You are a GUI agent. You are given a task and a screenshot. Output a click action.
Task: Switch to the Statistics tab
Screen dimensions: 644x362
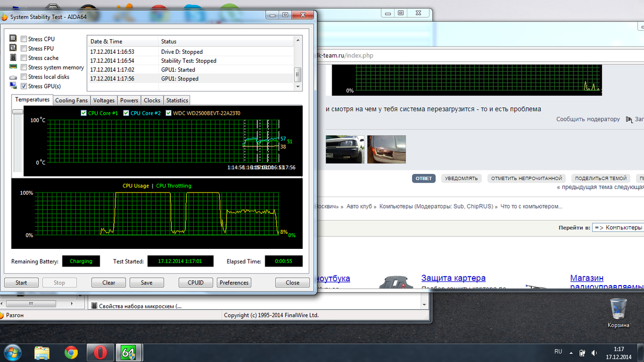177,101
